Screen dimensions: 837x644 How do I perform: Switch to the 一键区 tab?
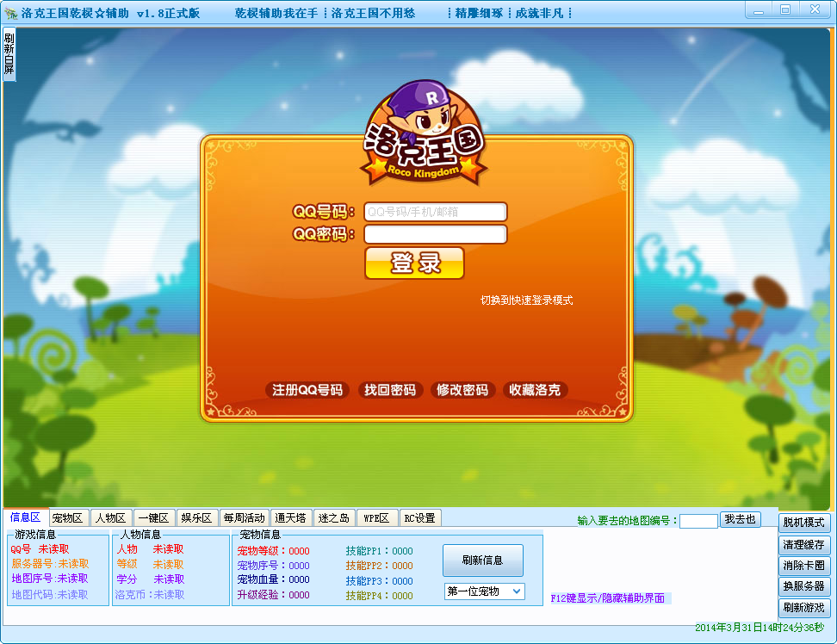[x=154, y=518]
